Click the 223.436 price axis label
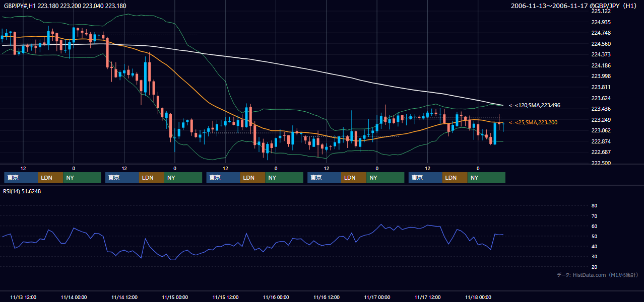 [601, 109]
